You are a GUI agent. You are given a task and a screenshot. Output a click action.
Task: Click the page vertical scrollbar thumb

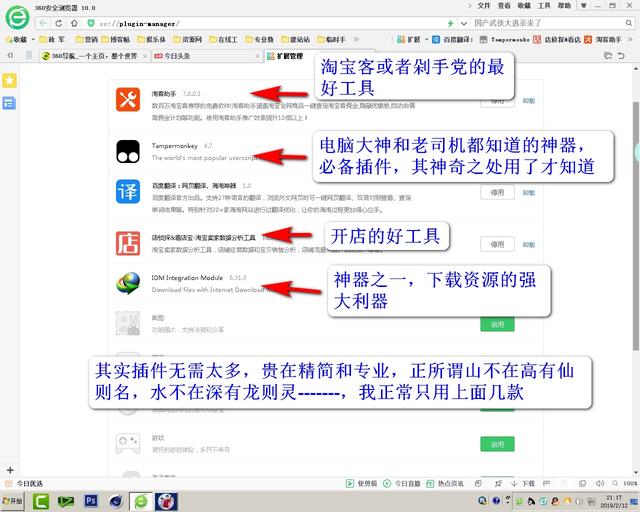(636, 225)
